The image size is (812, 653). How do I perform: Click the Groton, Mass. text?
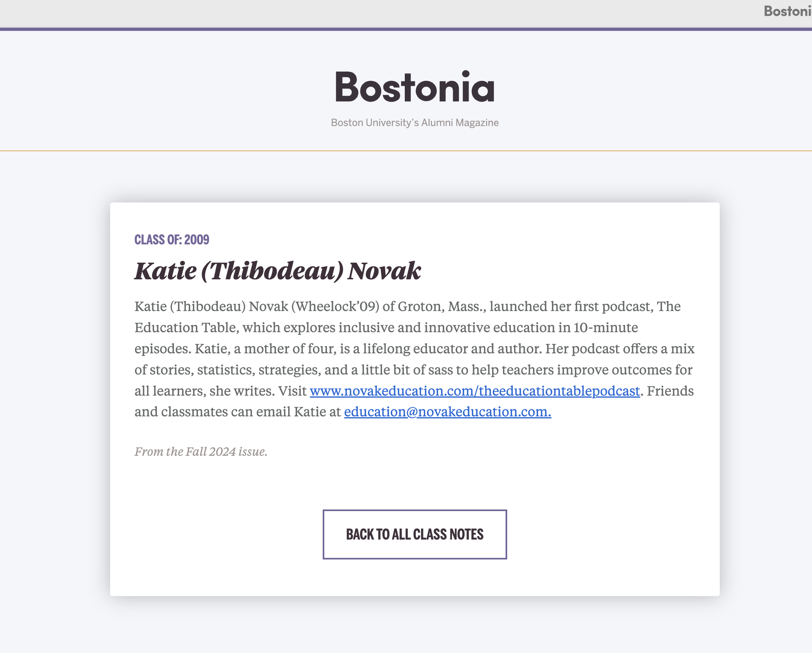pyautogui.click(x=442, y=306)
